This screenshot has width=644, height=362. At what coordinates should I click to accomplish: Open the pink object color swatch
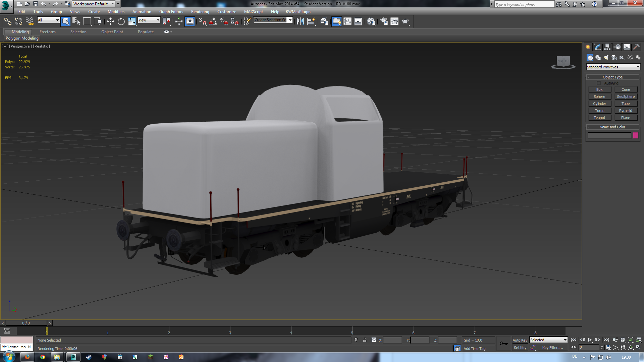[636, 135]
